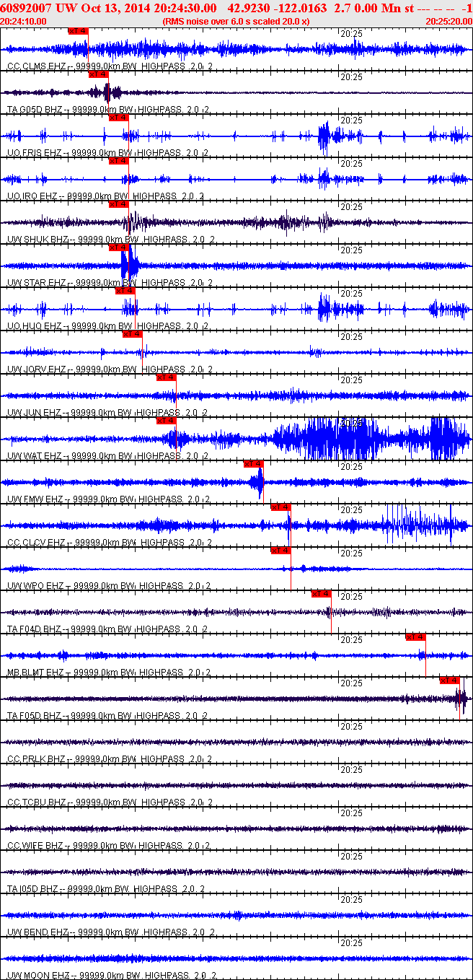Click the red pick flag on MB.BLMT trace
This screenshot has width=473, height=980.
(415, 637)
